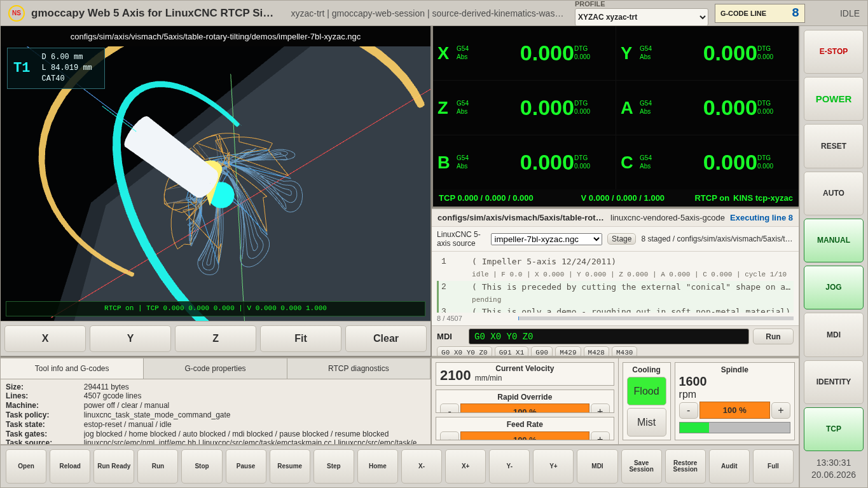The width and height of the screenshot is (868, 488).
Task: Increase Rapid Override with the plus button
Action: pyautogui.click(x=600, y=409)
